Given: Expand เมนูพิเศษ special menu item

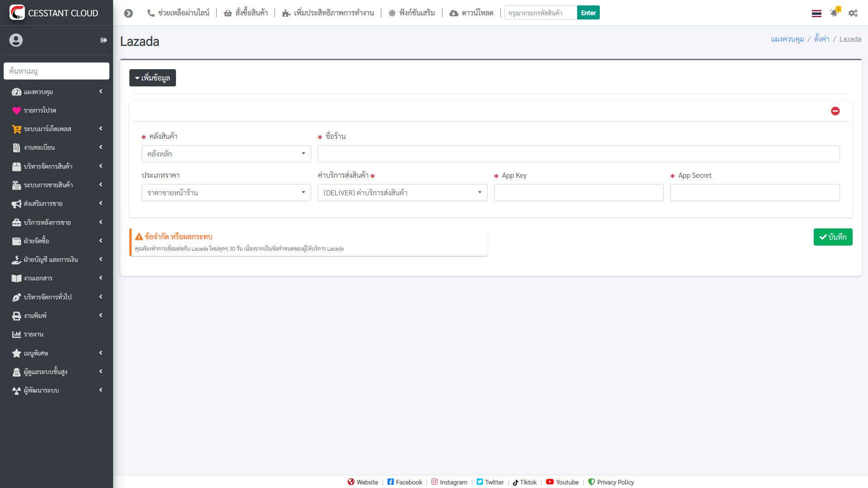Looking at the screenshot, I should pyautogui.click(x=57, y=353).
